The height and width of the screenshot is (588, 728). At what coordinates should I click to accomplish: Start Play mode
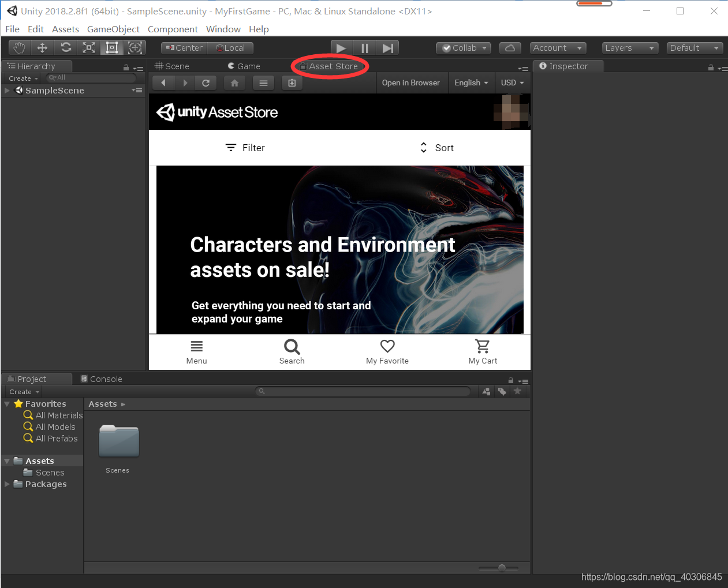(341, 48)
